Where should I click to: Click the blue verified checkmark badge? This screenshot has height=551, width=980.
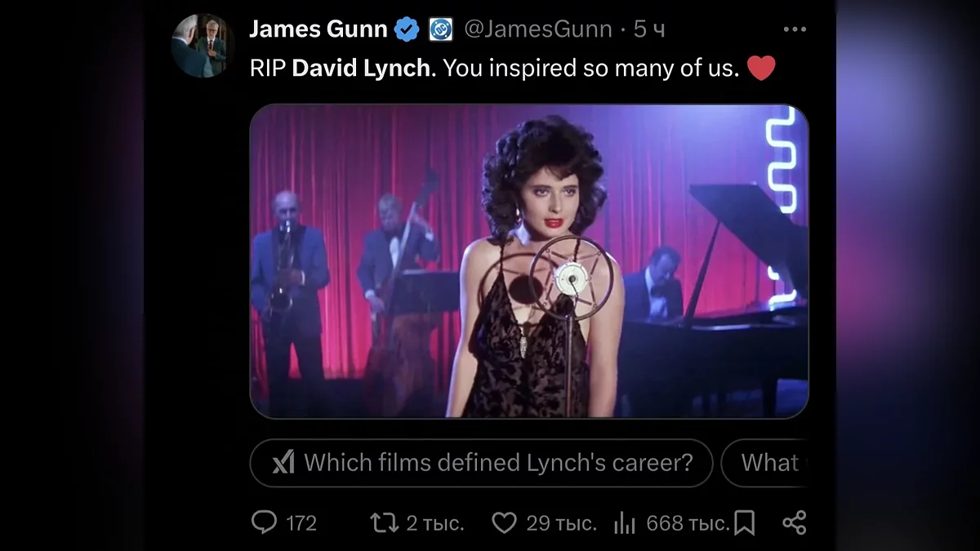[x=406, y=30]
